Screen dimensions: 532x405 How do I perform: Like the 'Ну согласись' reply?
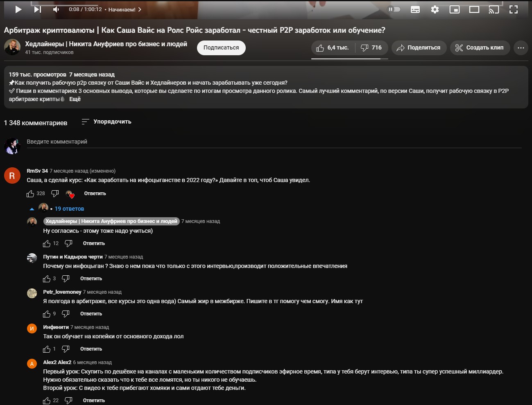[47, 243]
